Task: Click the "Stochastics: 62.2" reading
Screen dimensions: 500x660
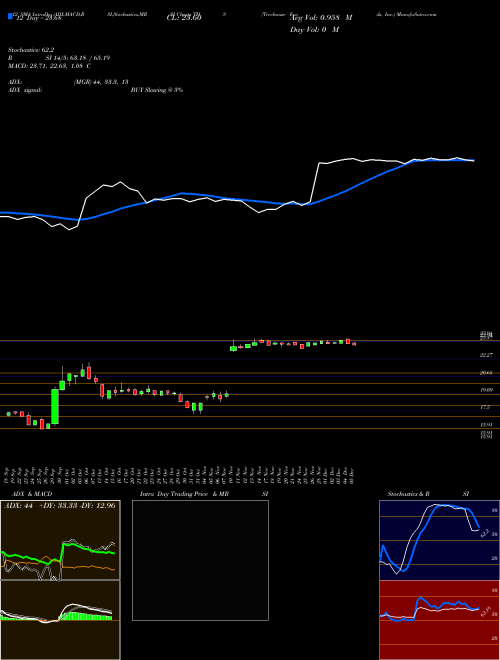Action: pos(31,50)
